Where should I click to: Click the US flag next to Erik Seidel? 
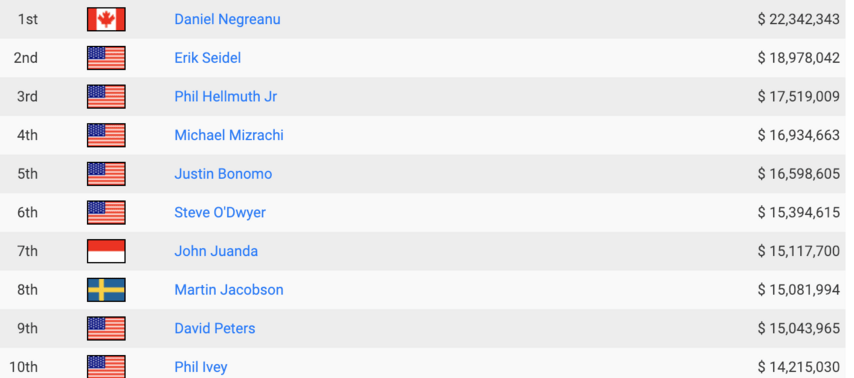pos(106,58)
